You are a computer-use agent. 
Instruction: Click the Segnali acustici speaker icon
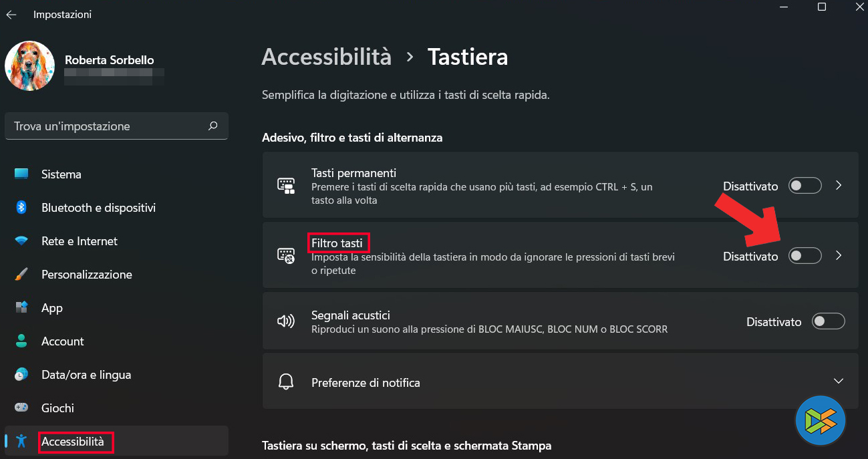(286, 321)
